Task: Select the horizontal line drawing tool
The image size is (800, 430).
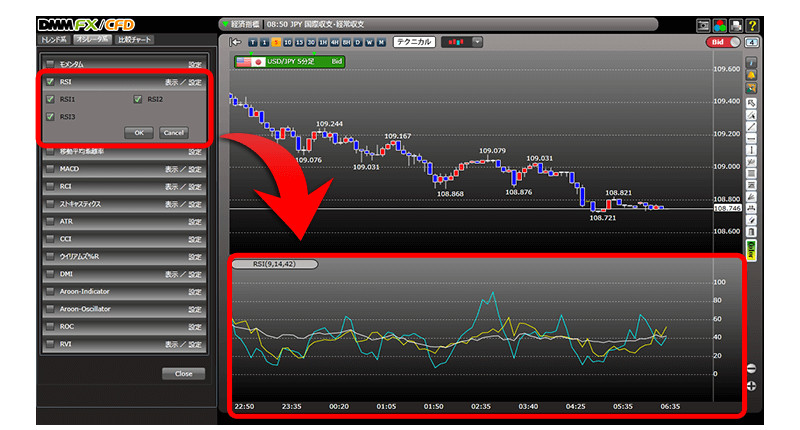Action: tap(752, 138)
